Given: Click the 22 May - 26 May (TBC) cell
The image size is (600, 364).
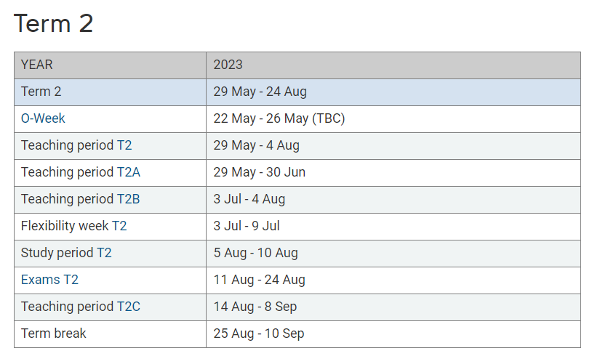Looking at the screenshot, I should click(393, 119).
